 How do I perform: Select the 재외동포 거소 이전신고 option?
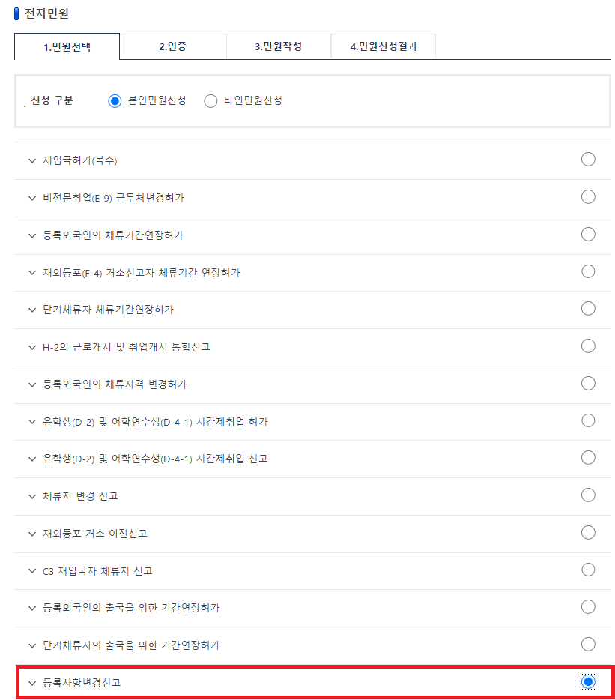588,533
